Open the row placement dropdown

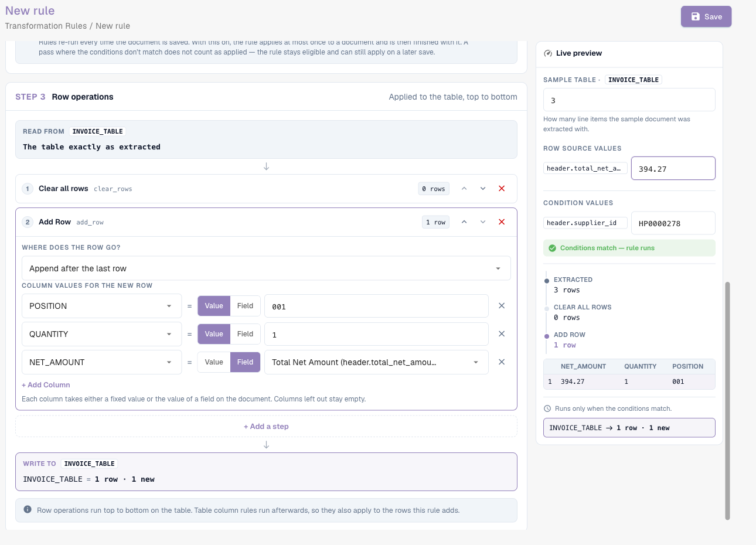[266, 268]
